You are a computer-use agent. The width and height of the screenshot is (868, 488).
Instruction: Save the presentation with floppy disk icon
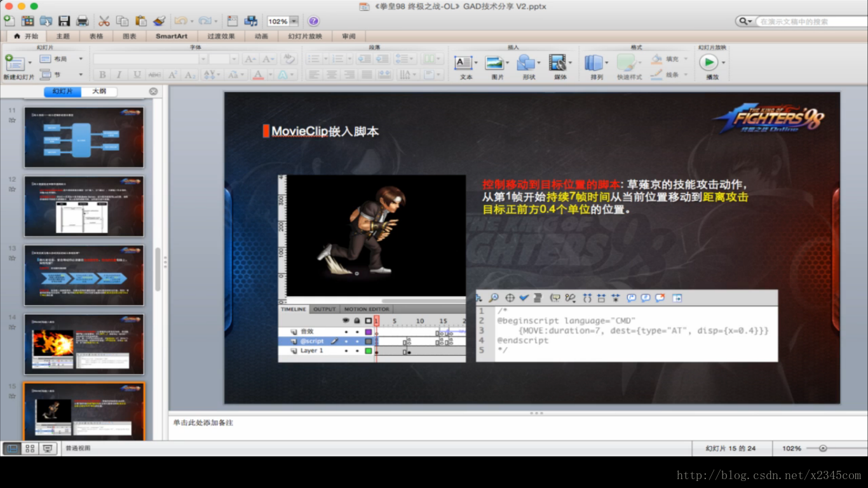pyautogui.click(x=64, y=21)
